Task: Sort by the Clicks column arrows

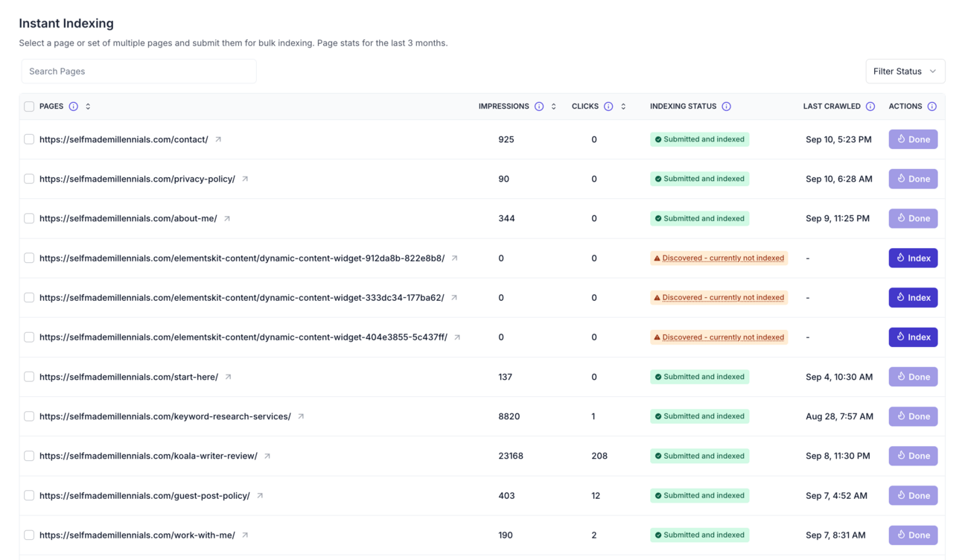Action: pos(623,106)
